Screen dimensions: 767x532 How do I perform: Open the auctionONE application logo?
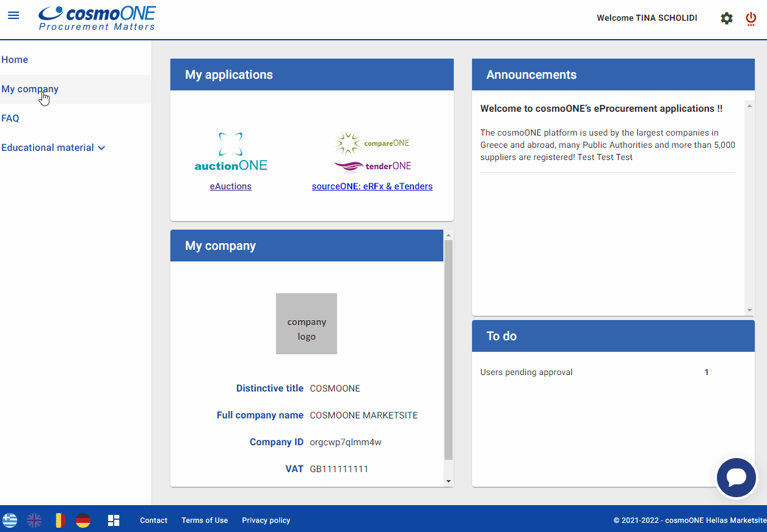(x=231, y=151)
